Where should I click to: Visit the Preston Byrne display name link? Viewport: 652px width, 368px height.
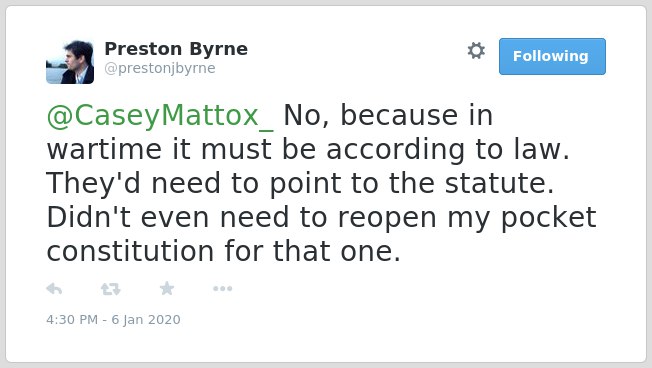(x=176, y=49)
